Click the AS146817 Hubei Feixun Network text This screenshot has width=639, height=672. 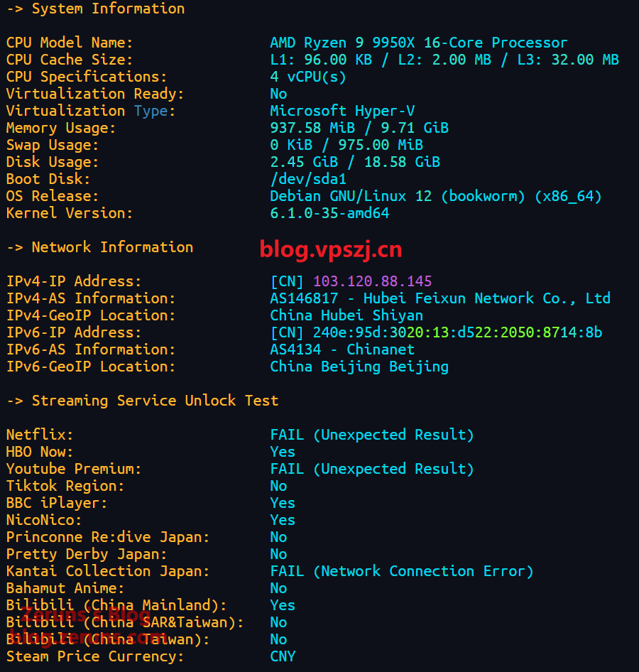pyautogui.click(x=440, y=298)
